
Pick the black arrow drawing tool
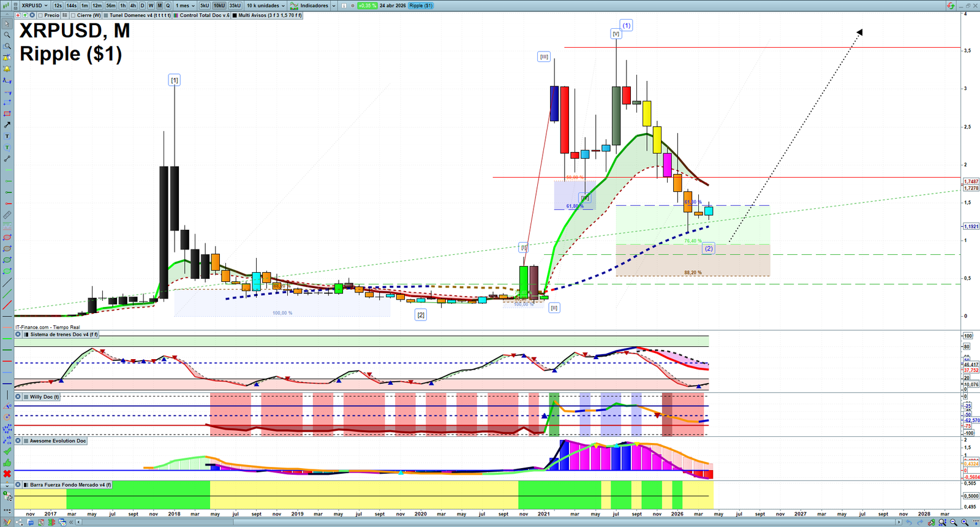point(7,124)
